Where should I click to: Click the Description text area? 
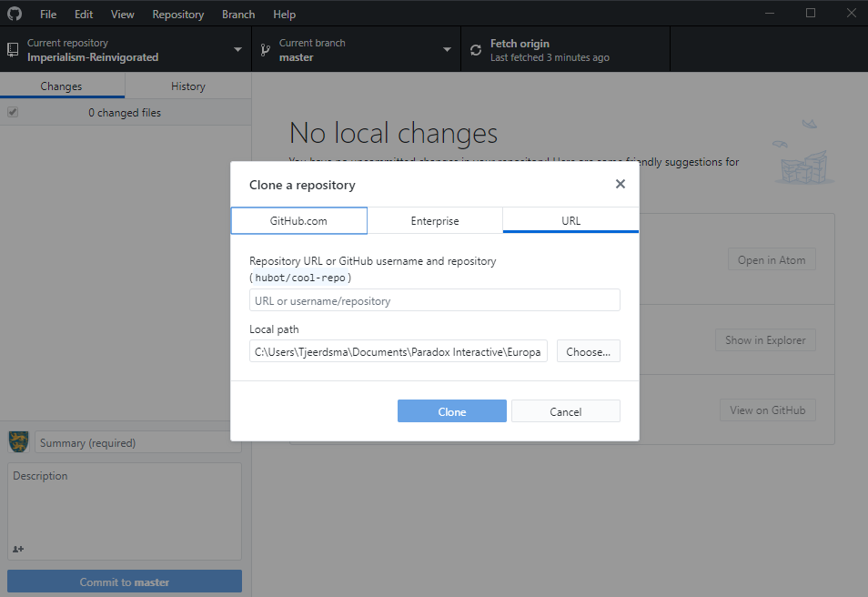[125, 511]
